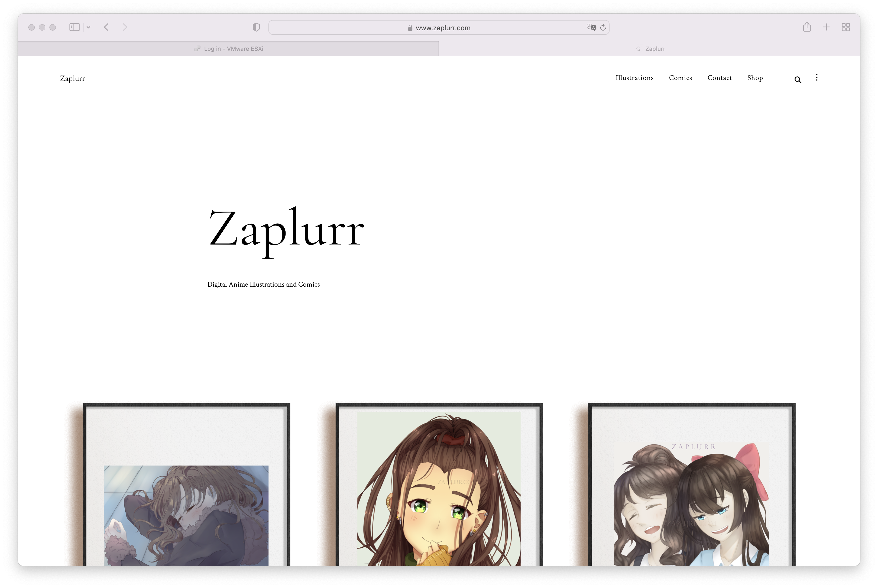
Task: Open the Illustrations page
Action: tap(634, 78)
